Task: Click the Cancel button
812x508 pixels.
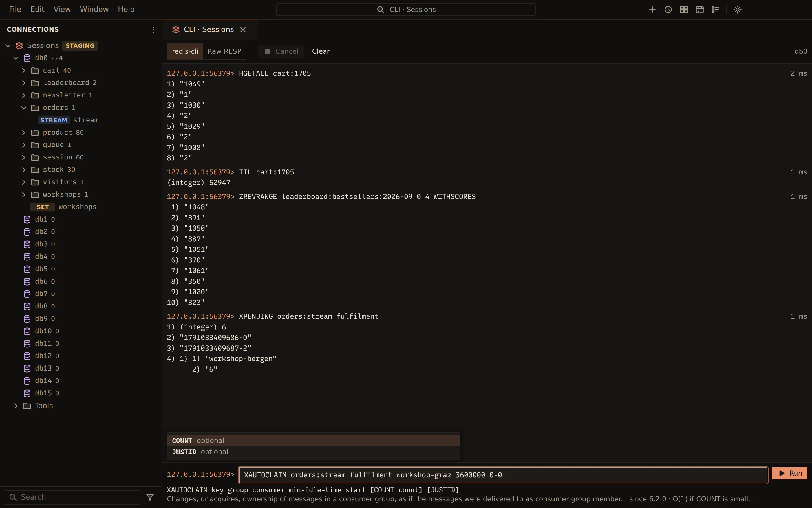Action: 281,51
